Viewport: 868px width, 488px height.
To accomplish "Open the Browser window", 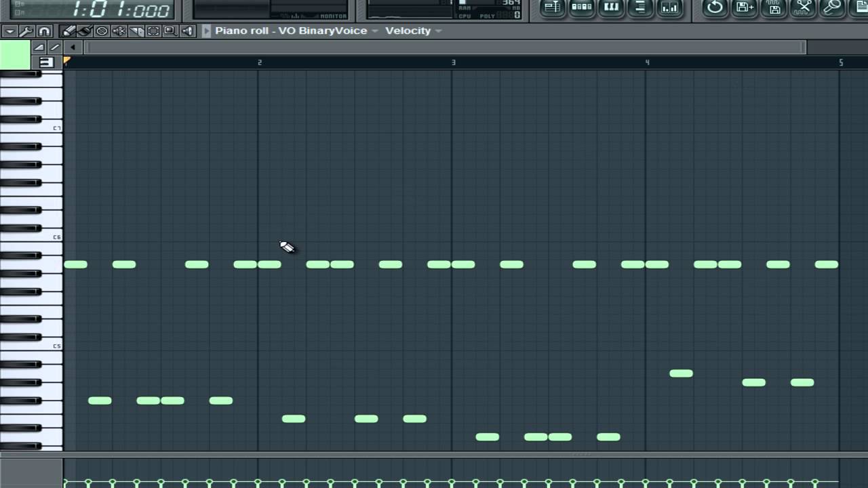I will tap(640, 7).
